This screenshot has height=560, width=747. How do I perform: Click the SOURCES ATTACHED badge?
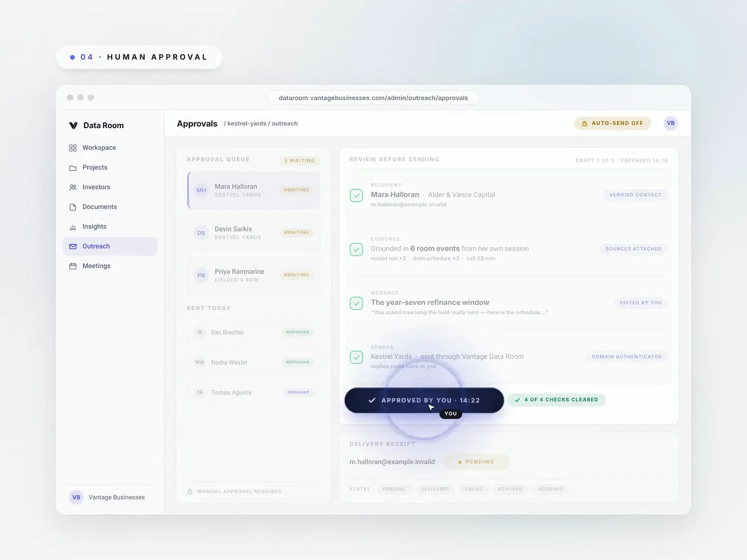[x=633, y=249]
